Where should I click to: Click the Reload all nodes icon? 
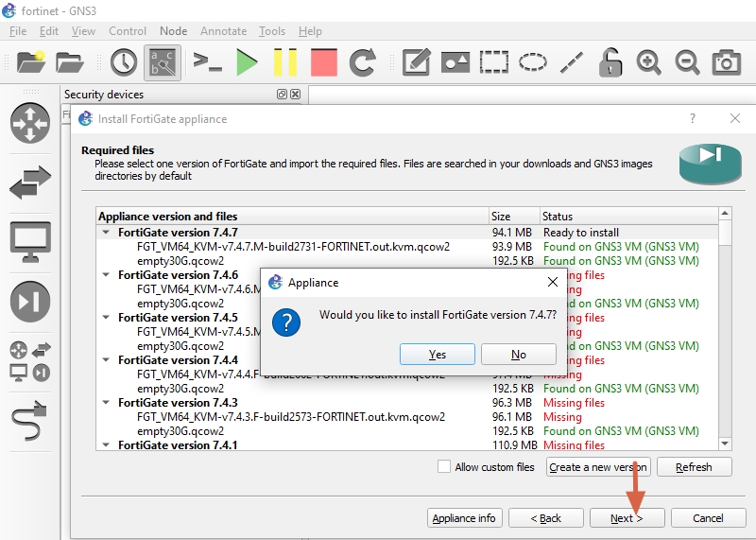(363, 62)
